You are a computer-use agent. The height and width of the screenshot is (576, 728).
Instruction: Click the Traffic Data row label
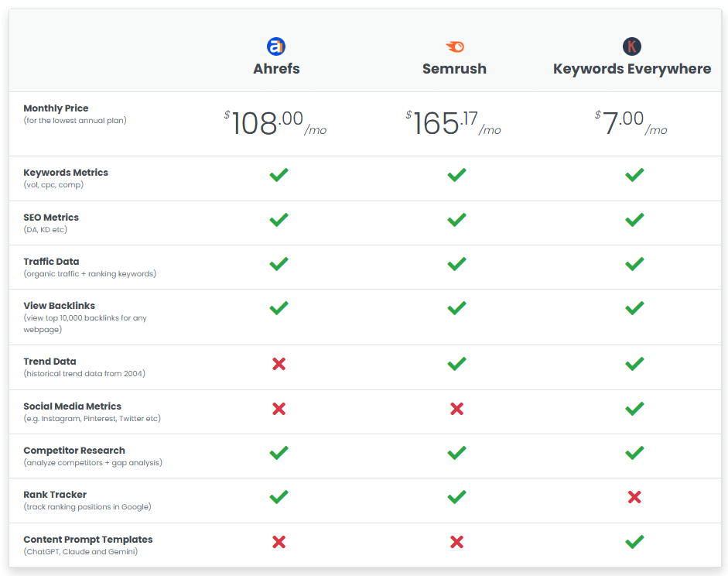[51, 262]
